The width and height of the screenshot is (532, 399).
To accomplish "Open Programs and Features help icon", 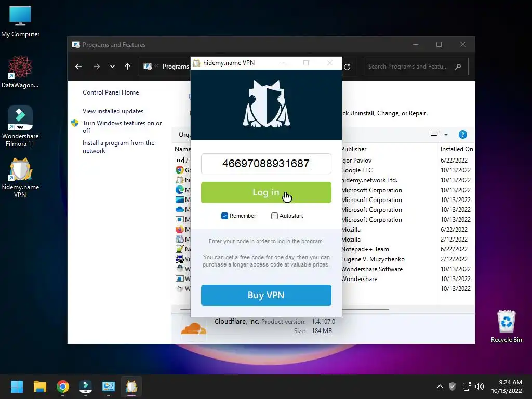I will coord(463,135).
